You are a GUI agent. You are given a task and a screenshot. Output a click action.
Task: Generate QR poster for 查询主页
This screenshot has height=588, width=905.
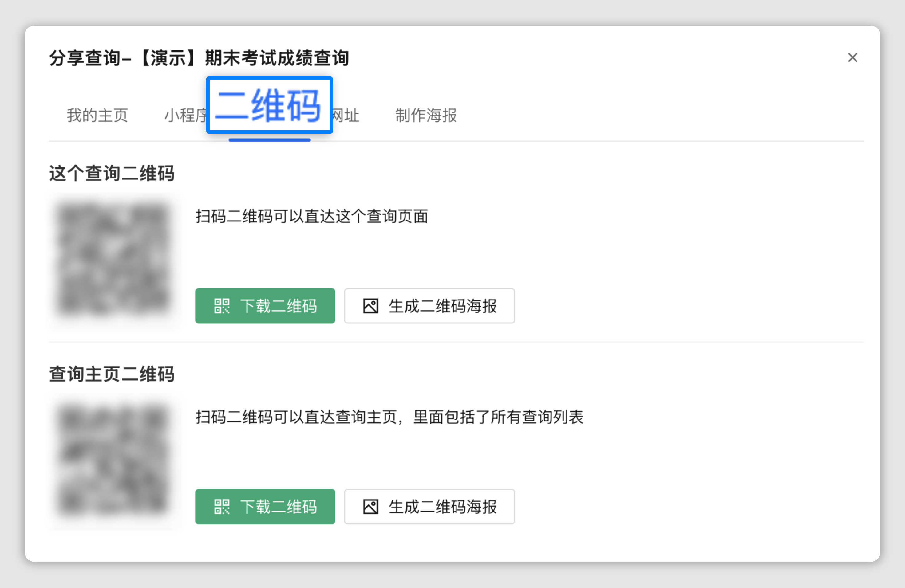click(x=429, y=507)
